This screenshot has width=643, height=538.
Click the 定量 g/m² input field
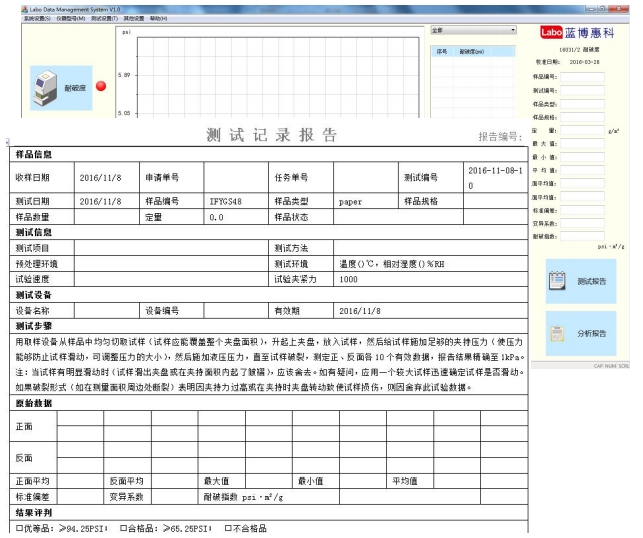click(x=582, y=131)
